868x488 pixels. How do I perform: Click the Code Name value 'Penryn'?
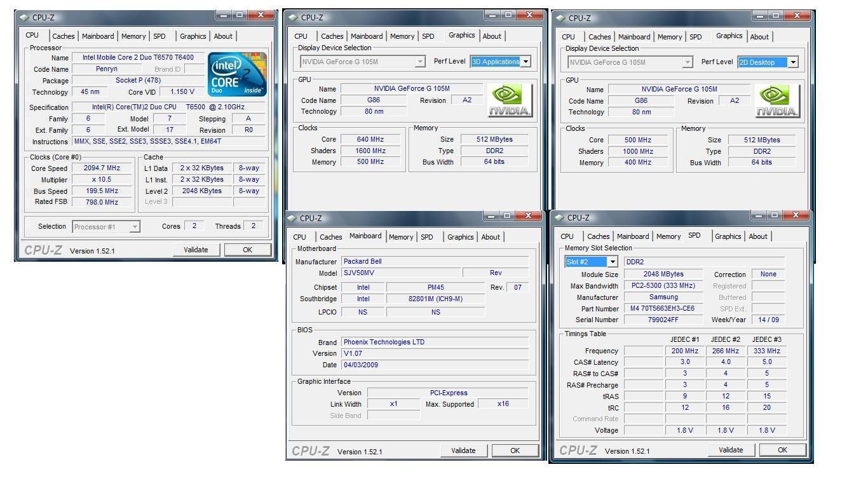coord(107,69)
